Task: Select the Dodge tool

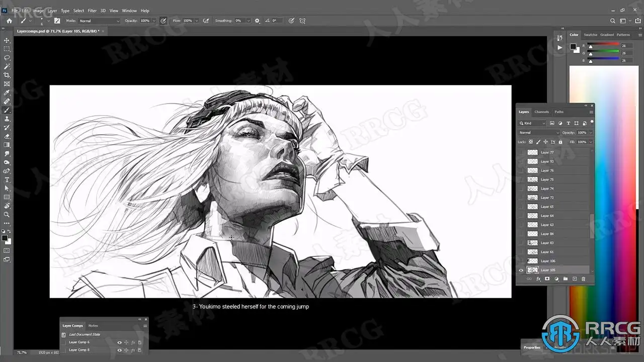Action: pyautogui.click(x=7, y=162)
